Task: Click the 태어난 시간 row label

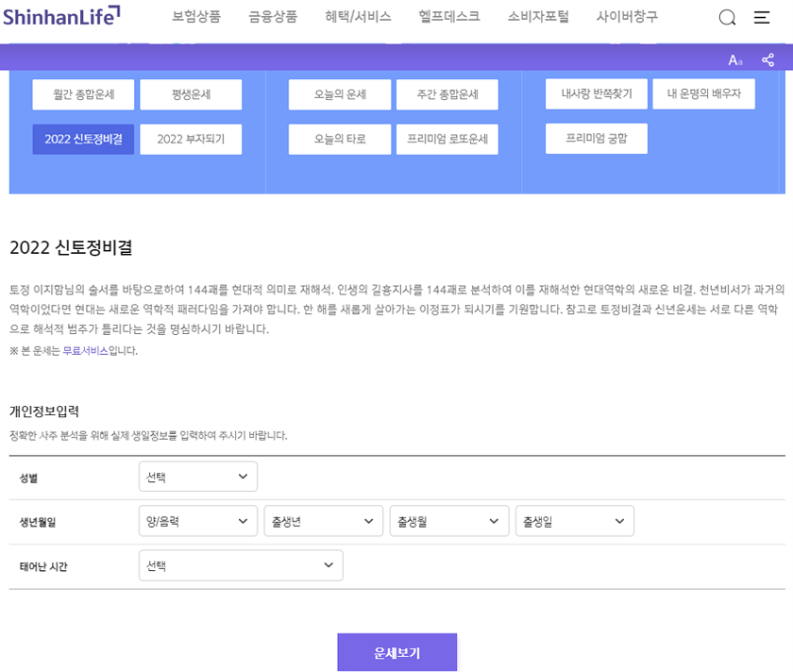Action: click(x=43, y=567)
